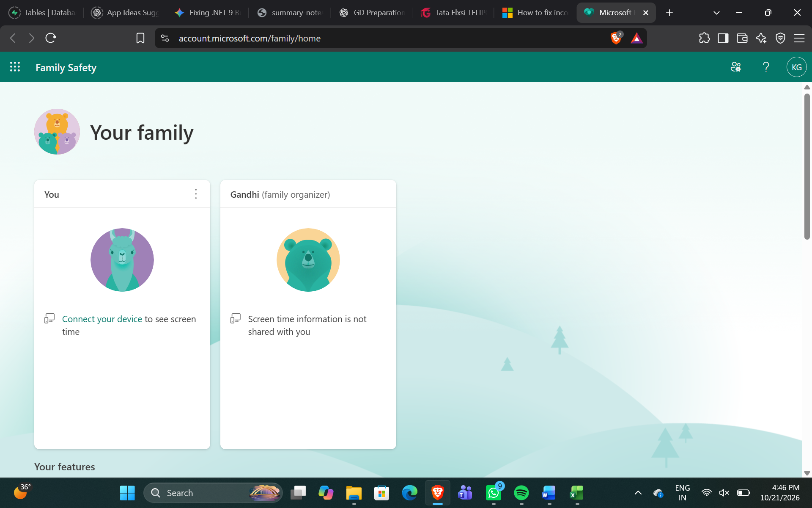
Task: Open Microsoft Teams from taskbar
Action: 466,493
